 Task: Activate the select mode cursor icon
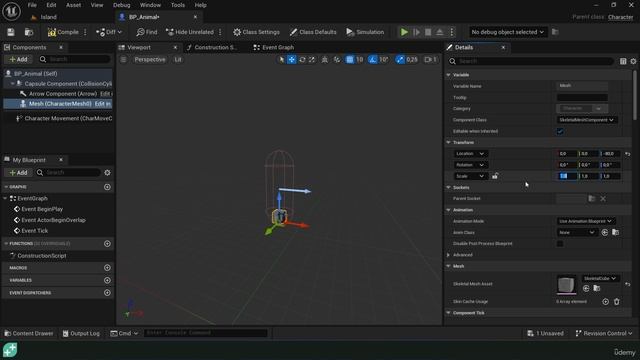(281, 60)
